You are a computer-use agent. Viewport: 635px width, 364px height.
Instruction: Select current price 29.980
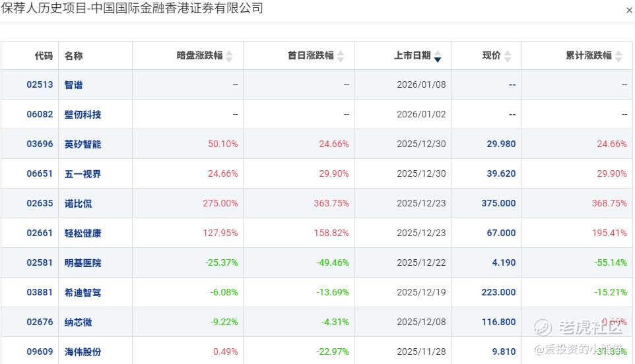tap(501, 144)
